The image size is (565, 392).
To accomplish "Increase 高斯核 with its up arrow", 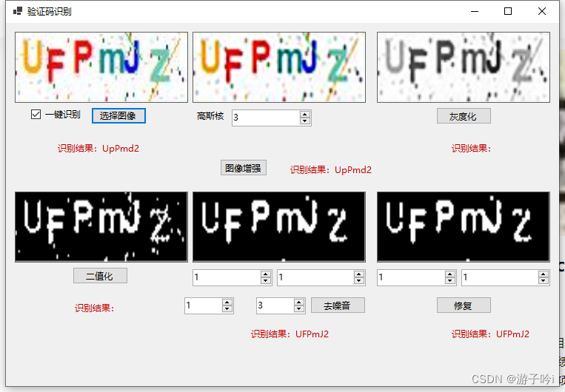I will pos(305,114).
